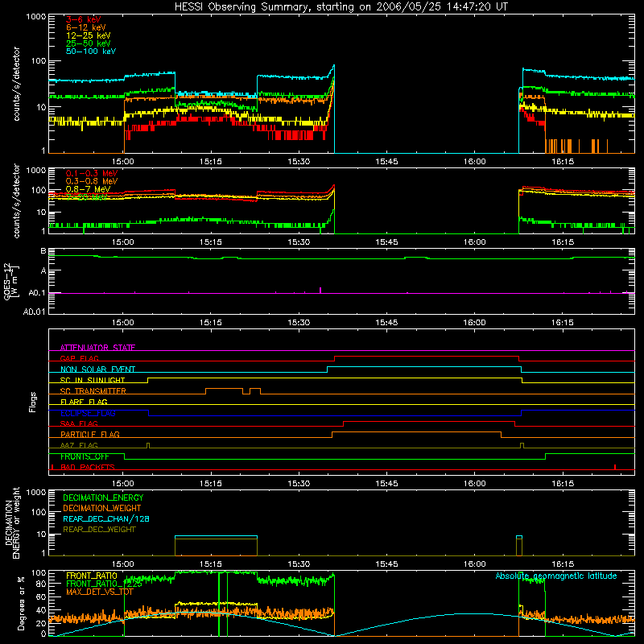Viewport: 644px width, 644px height.
Task: Select the 0.1-0.3 MeV legend label
Action: tap(91, 173)
